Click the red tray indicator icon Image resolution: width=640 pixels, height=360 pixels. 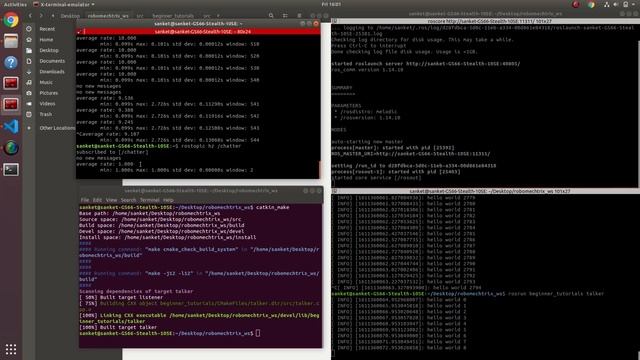pyautogui.click(x=576, y=4)
